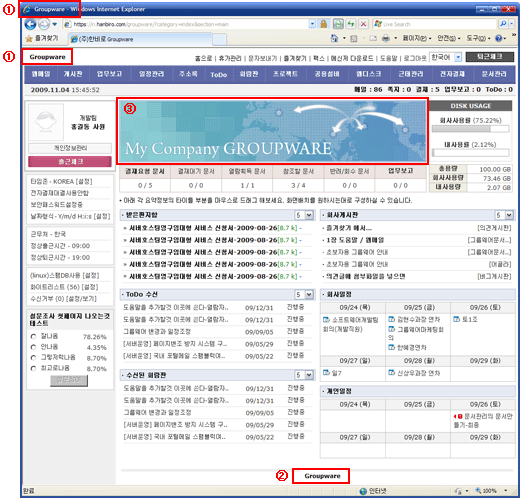Image resolution: width=520 pixels, height=499 pixels.
Task: Click the RSS feeds icon in command bar
Action: coord(354,39)
